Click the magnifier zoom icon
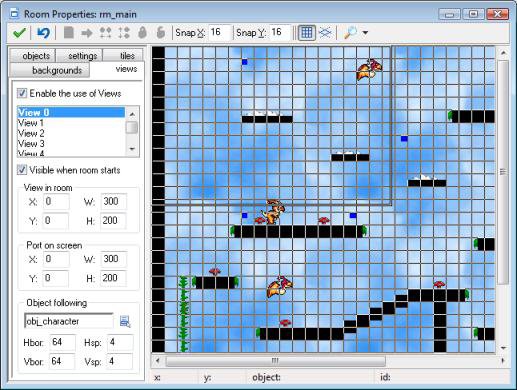The image size is (517, 390). [x=350, y=33]
